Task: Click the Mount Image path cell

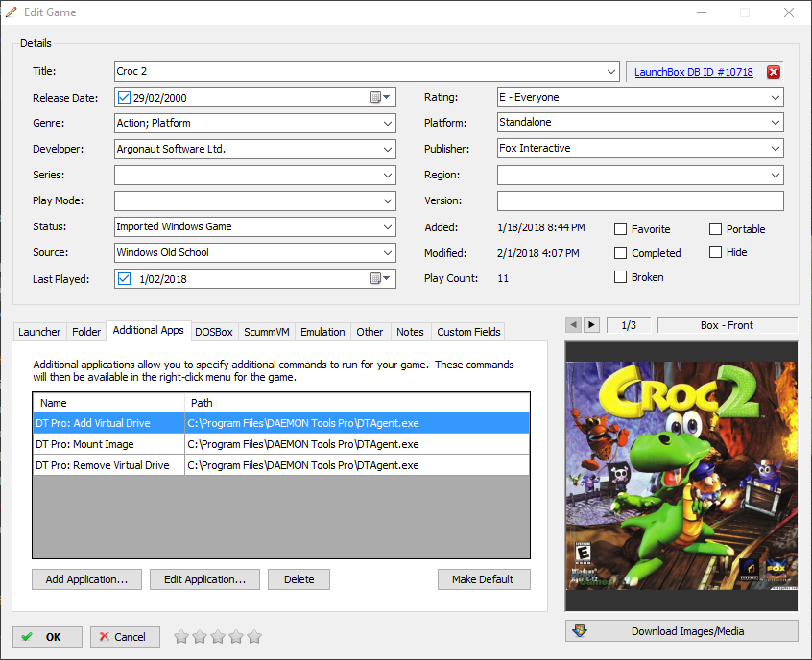Action: point(357,444)
